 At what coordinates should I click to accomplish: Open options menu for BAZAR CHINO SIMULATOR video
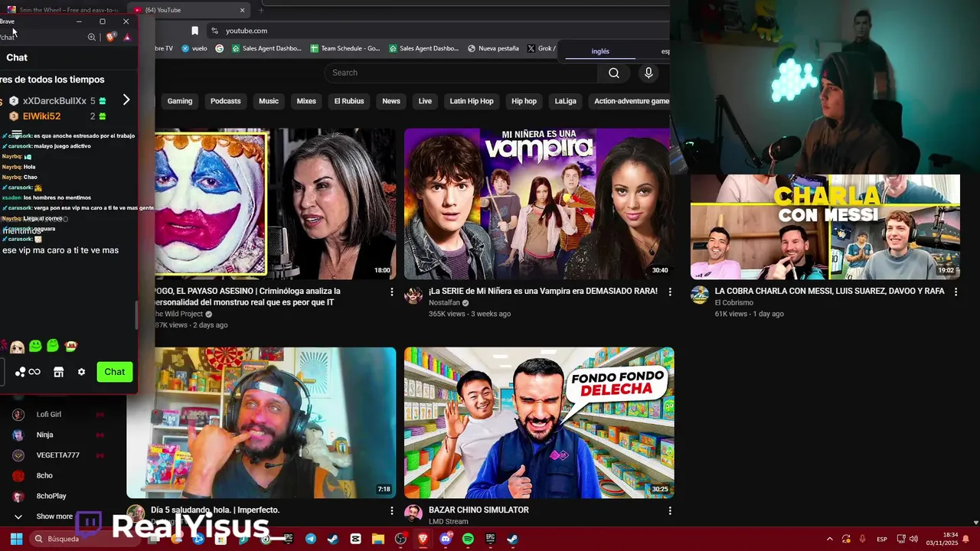(670, 510)
